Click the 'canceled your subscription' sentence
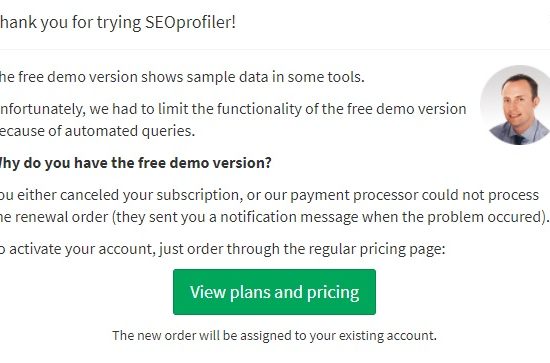 point(269,195)
